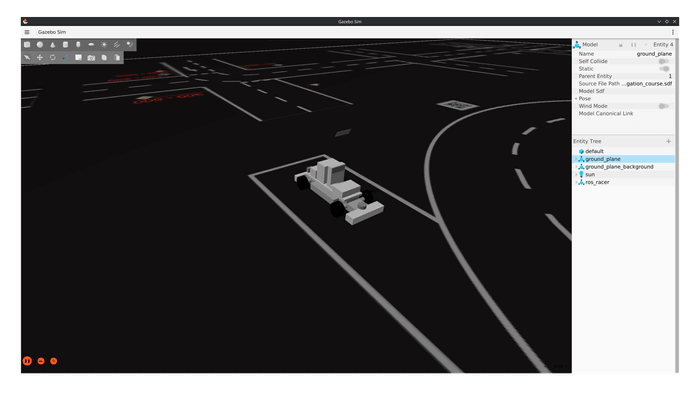Insert a capsule shape from toolbar
The image size is (700, 398).
point(78,45)
